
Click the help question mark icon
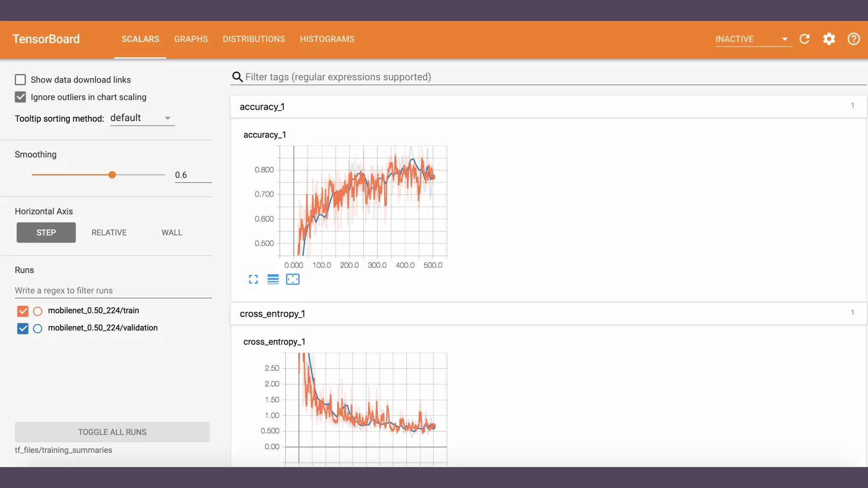pos(854,39)
